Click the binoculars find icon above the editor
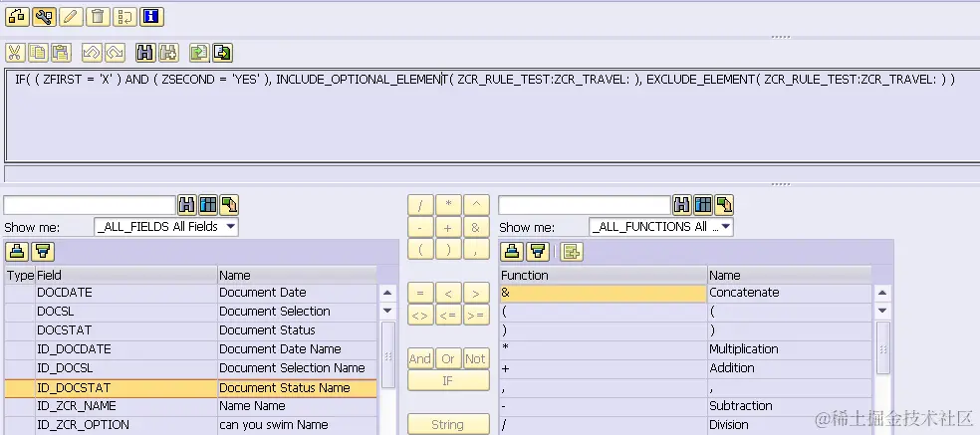 click(x=145, y=53)
